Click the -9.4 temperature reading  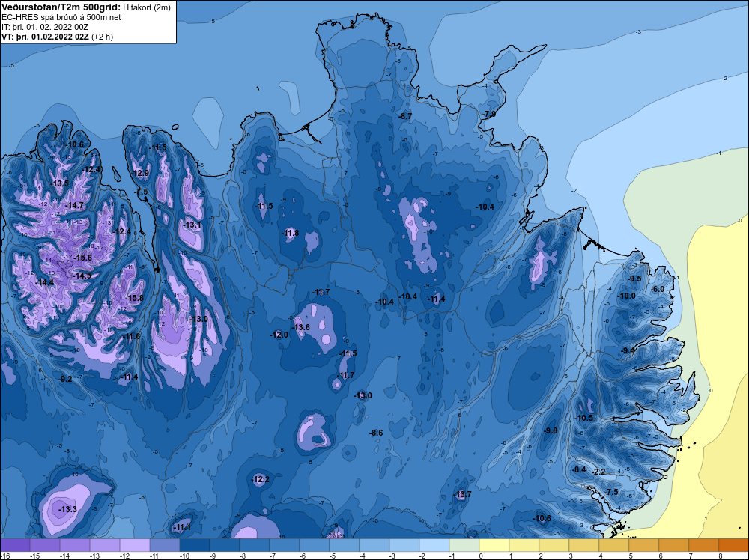click(x=628, y=350)
